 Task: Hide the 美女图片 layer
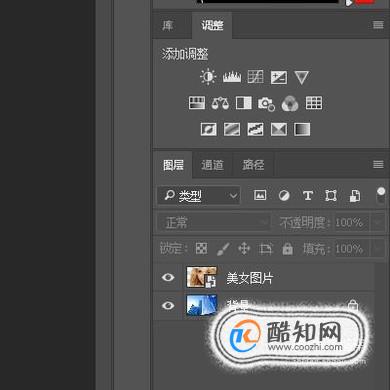[168, 277]
